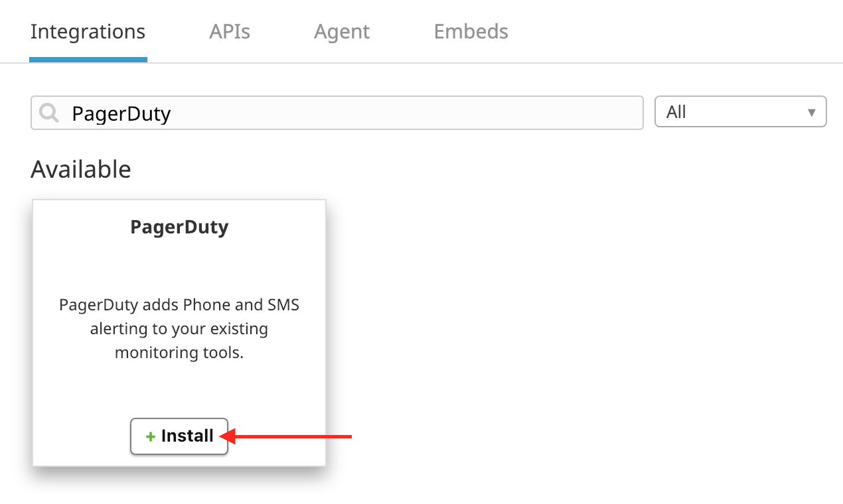This screenshot has height=504, width=843.
Task: Click the Available section heading
Action: tap(81, 170)
